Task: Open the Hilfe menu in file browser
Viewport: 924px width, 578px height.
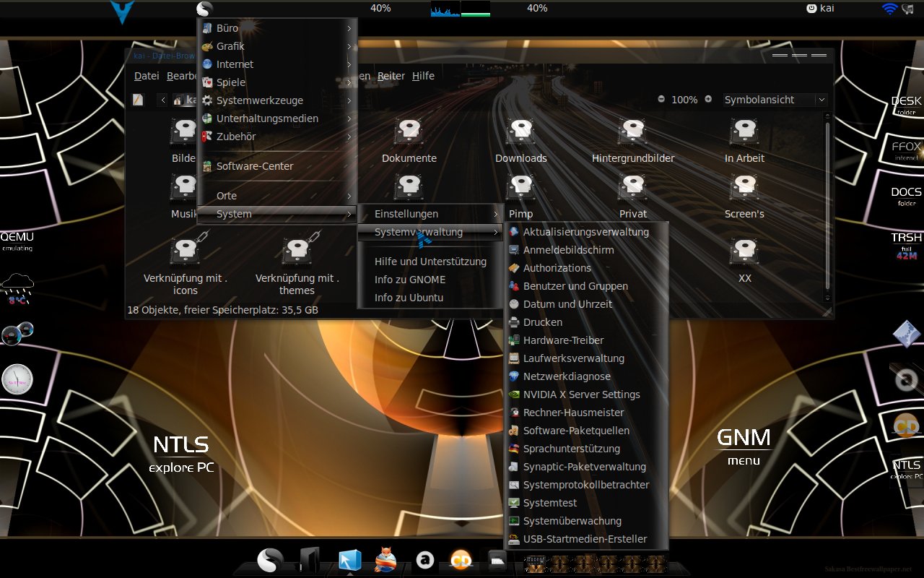Action: coord(423,76)
